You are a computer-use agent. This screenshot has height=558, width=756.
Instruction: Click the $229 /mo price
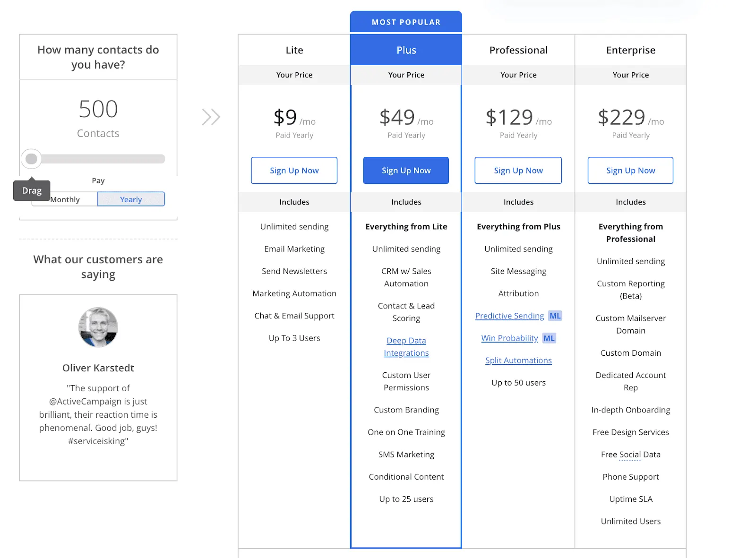631,117
